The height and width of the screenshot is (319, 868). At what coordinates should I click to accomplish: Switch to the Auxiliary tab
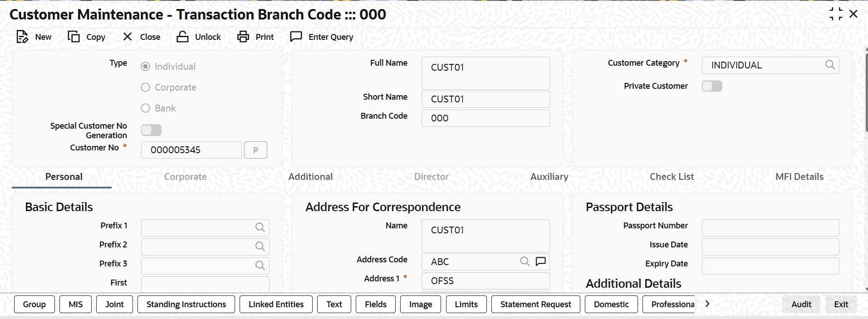point(549,177)
